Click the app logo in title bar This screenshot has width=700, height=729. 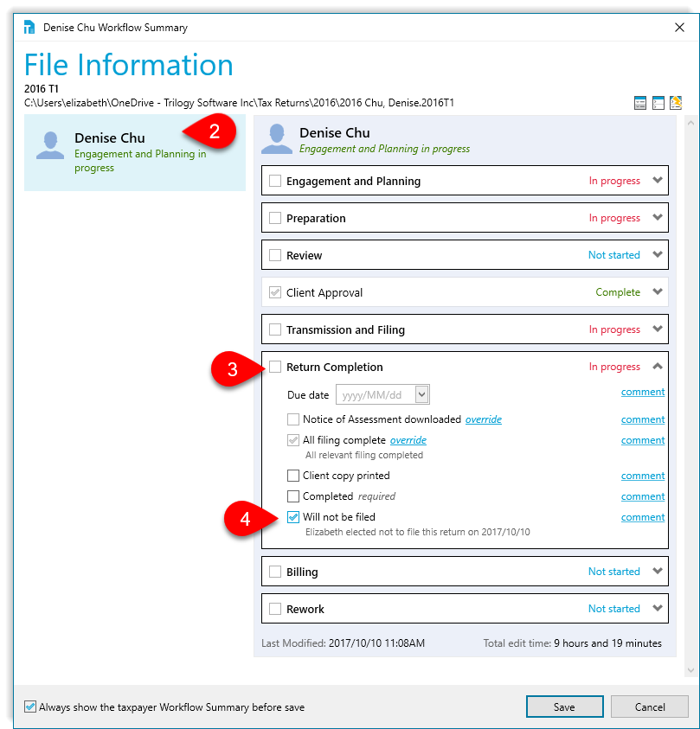click(29, 28)
